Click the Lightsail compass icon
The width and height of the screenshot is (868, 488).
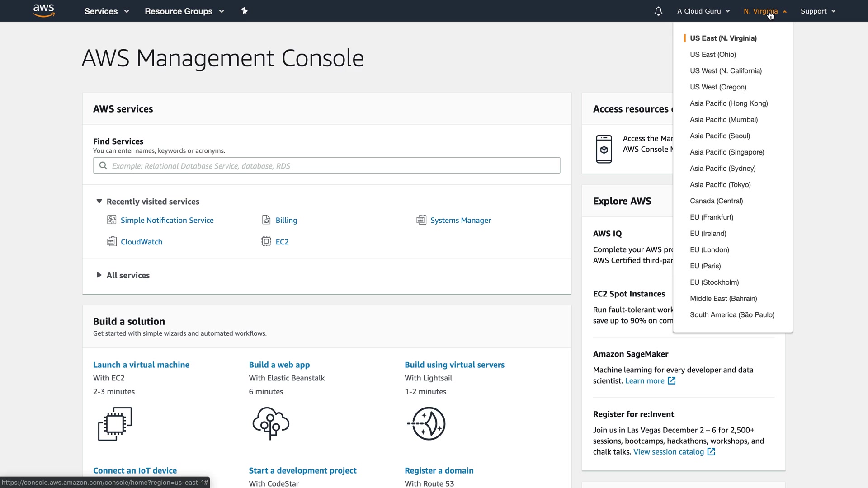[x=427, y=424]
